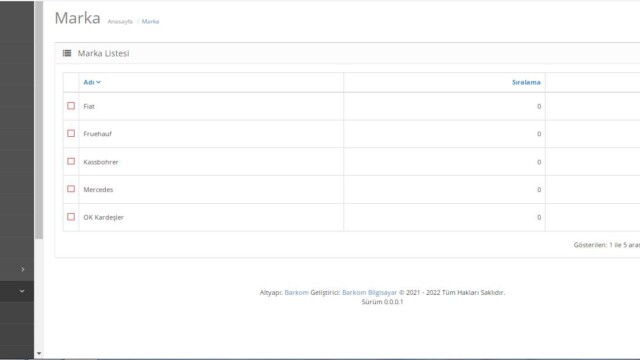Sort by the Sıralama column header

click(526, 82)
